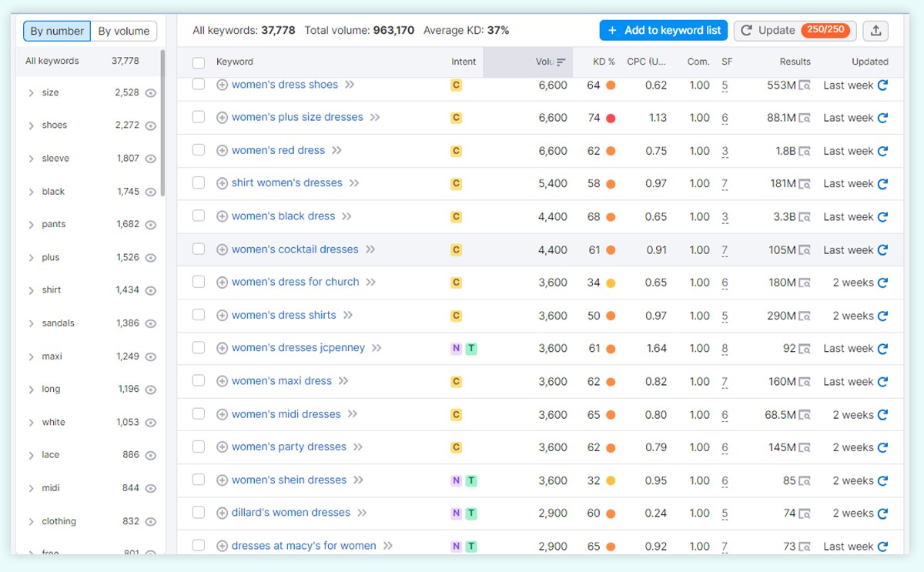Image resolution: width=924 pixels, height=572 pixels.
Task: Refresh metrics for shirt women's dresses row
Action: tap(882, 184)
